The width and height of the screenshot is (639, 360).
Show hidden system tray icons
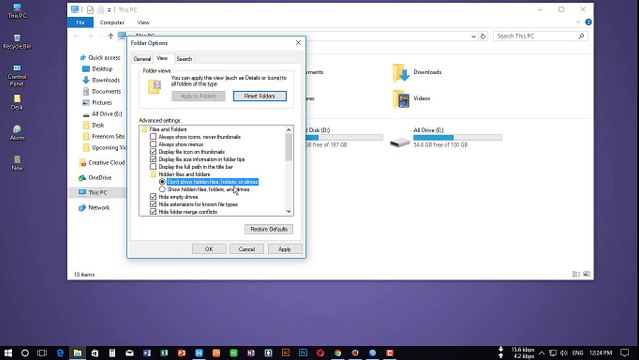[x=542, y=353]
